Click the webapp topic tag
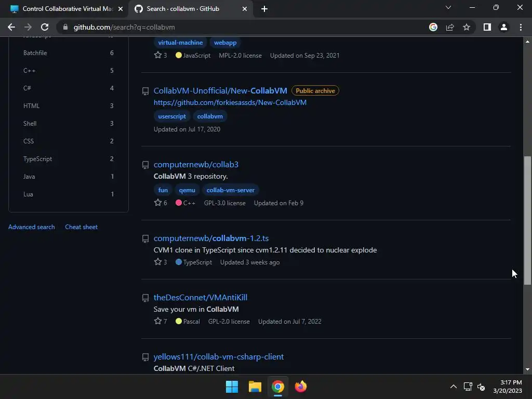 tap(225, 43)
